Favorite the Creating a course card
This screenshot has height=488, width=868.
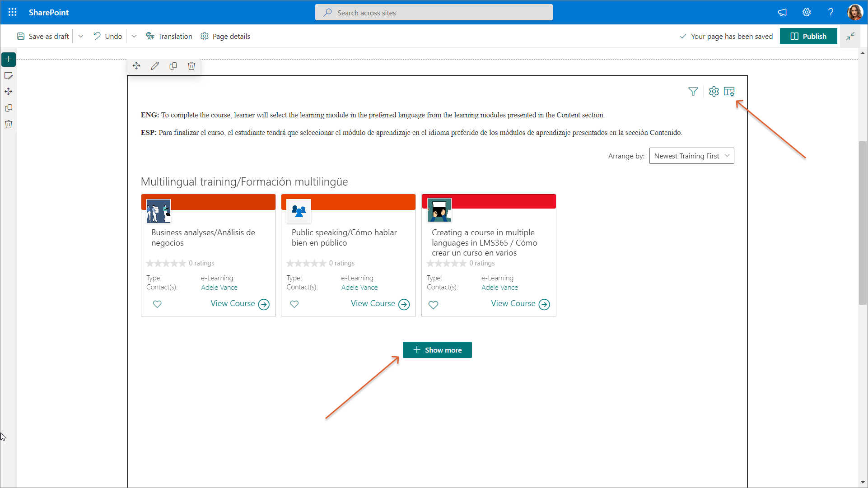433,305
